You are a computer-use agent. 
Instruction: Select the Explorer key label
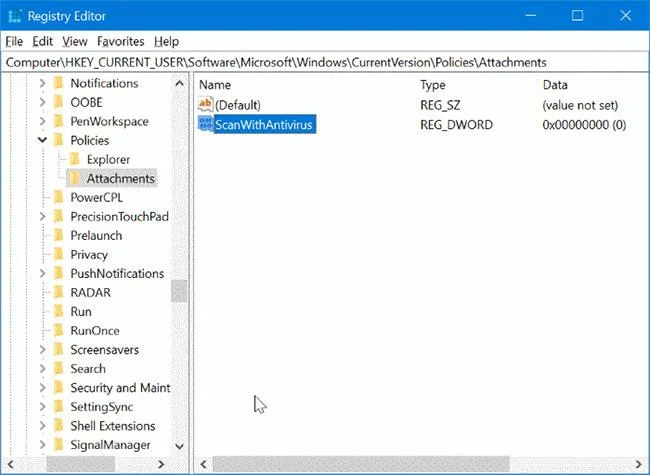pos(108,160)
